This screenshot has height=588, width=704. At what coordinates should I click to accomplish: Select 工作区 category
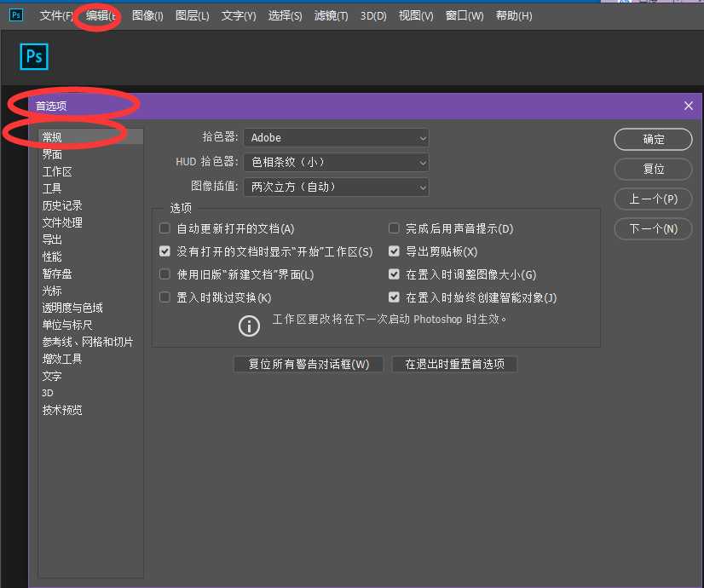point(57,171)
